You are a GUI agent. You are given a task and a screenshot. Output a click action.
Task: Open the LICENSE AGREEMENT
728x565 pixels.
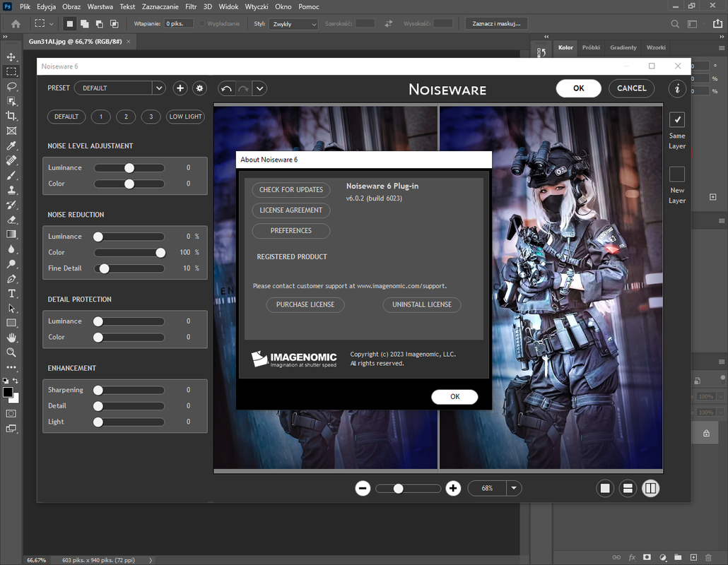pyautogui.click(x=291, y=210)
